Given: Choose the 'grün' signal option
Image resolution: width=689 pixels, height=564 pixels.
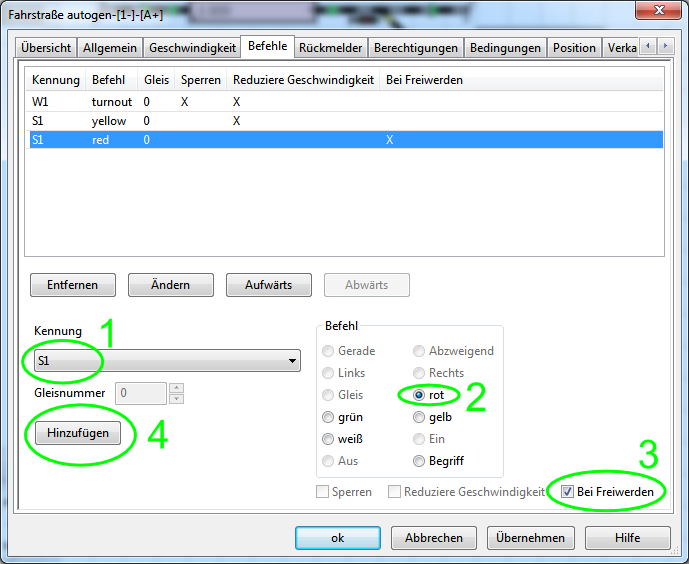Looking at the screenshot, I should coord(329,417).
